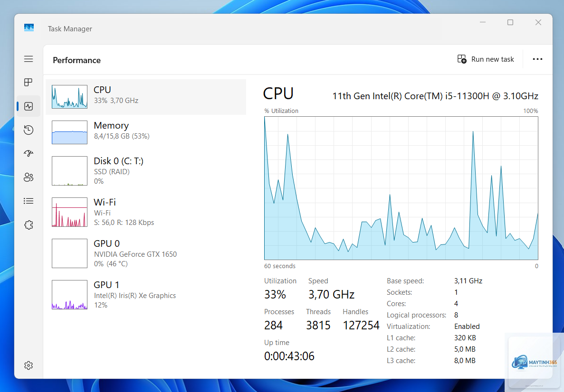The image size is (564, 392).
Task: Click the % Utilization graph label
Action: point(281,111)
